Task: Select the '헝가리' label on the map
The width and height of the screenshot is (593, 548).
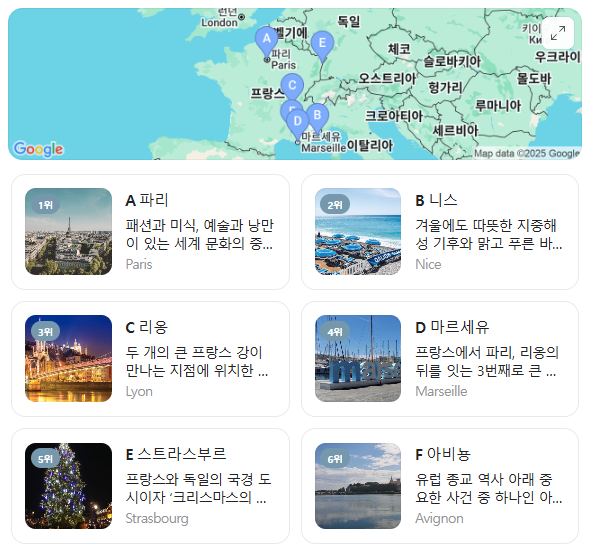Action: (445, 88)
